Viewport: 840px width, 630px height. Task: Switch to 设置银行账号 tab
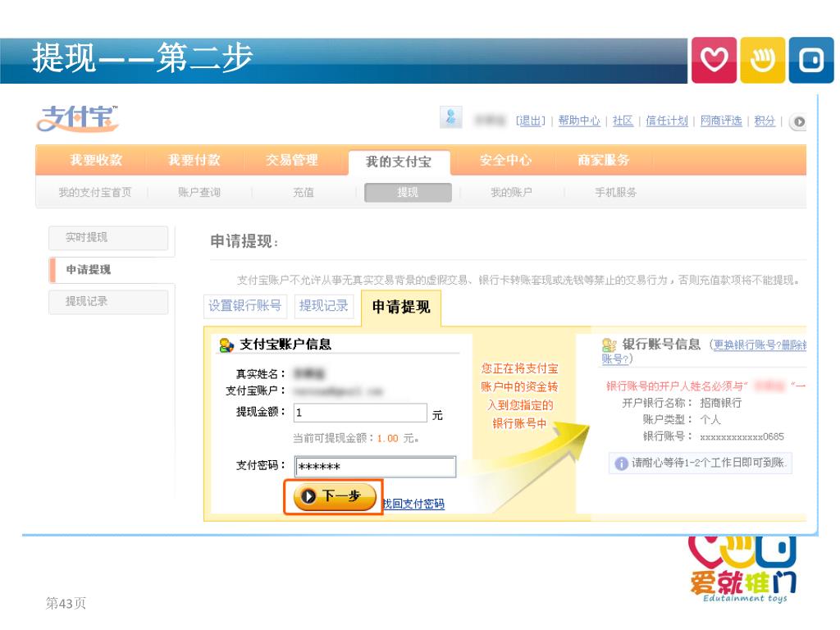pos(244,306)
